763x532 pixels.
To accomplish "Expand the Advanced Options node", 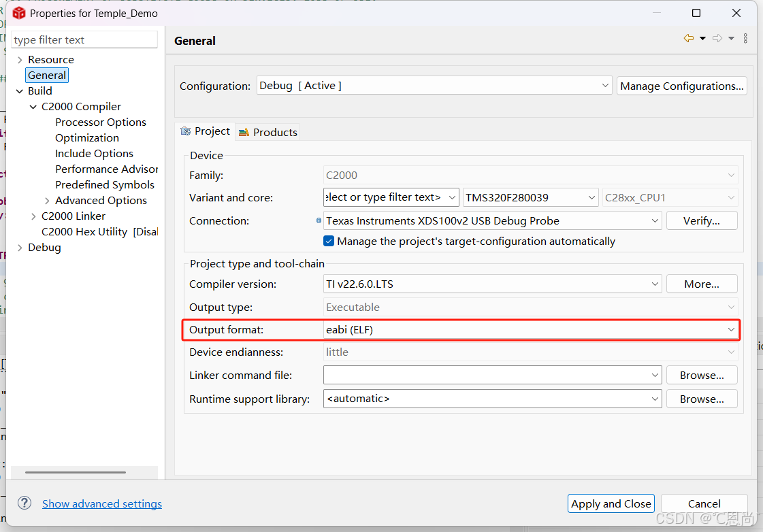I will 47,201.
